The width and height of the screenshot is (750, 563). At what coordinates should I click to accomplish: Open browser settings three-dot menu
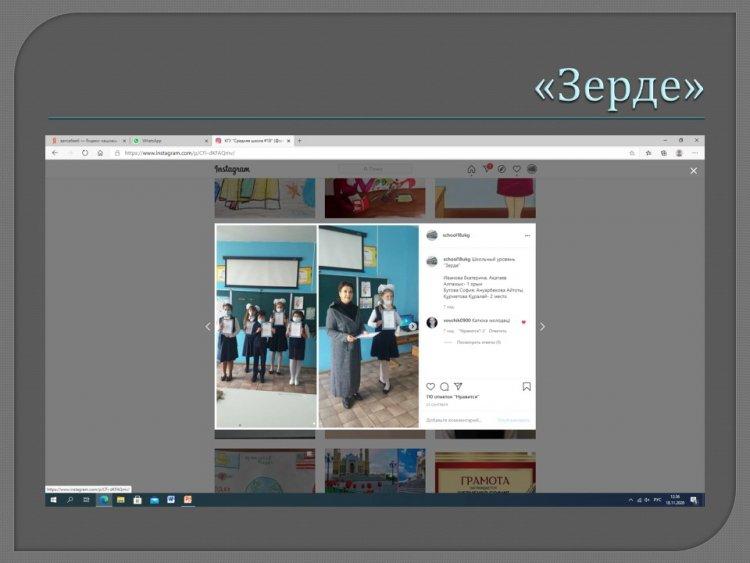(695, 153)
